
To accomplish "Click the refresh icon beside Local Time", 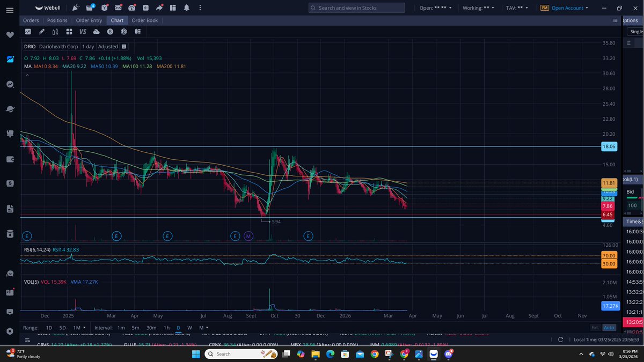I will point(561,339).
